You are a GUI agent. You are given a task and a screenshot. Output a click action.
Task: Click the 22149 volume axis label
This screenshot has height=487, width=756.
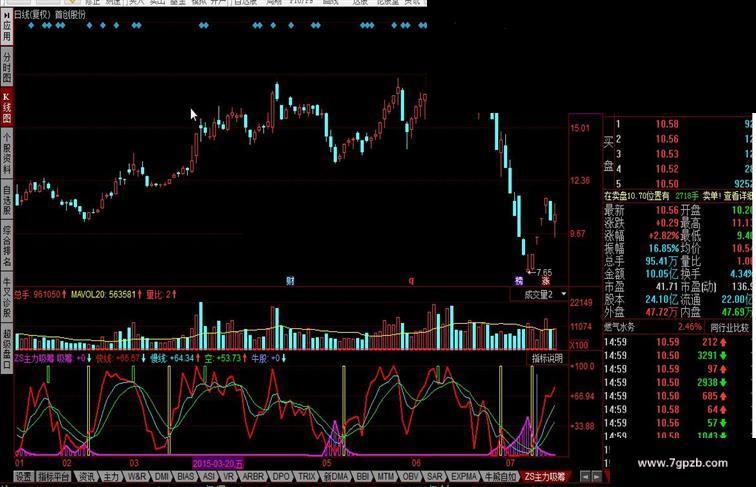(x=580, y=303)
